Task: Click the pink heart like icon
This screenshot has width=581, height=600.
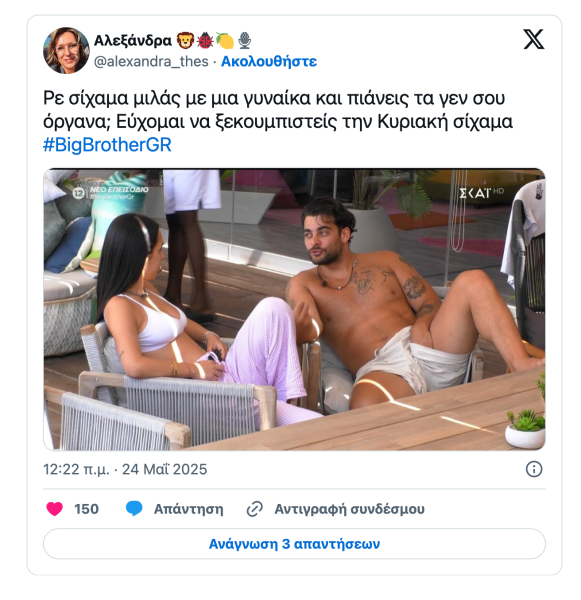Action: pos(54,509)
